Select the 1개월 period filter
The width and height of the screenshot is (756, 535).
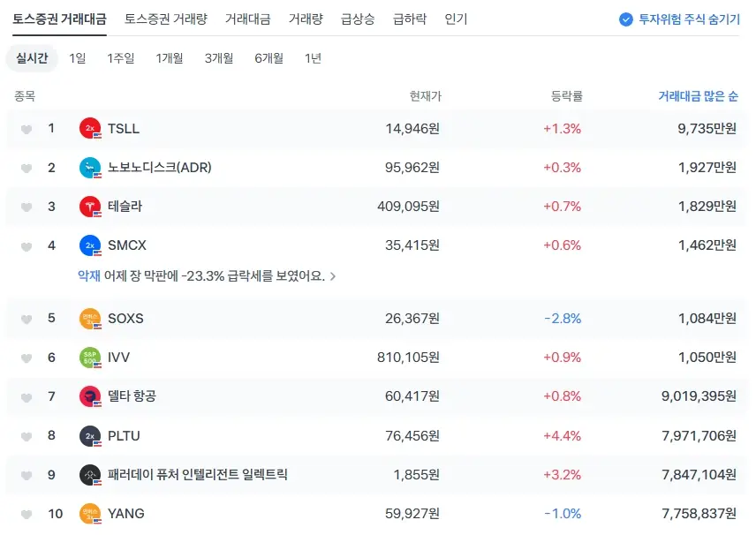[x=170, y=58]
